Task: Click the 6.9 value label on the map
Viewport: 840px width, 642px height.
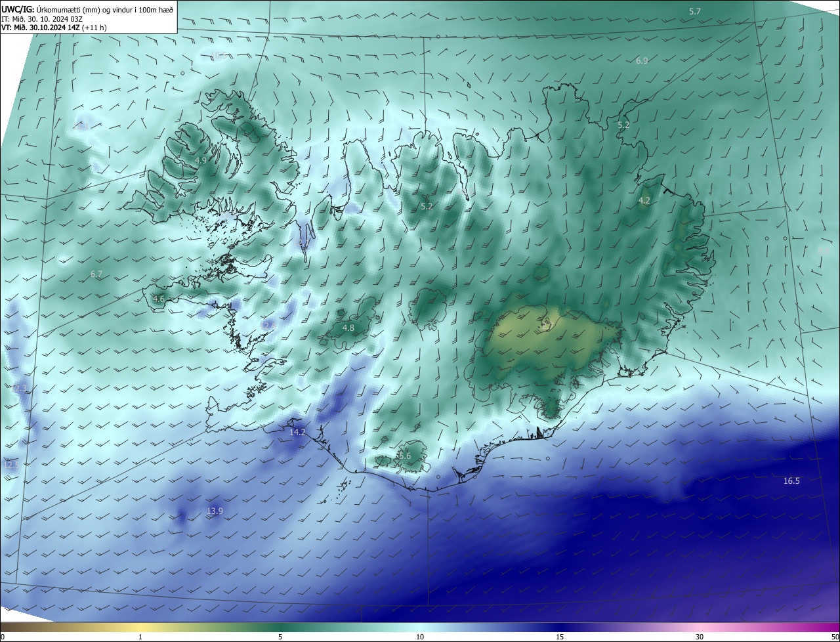Action: coord(642,60)
